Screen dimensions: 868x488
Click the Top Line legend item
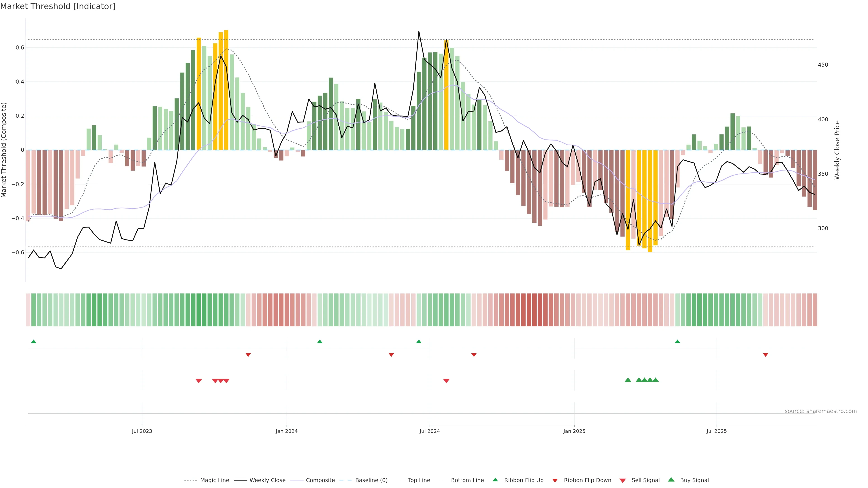pyautogui.click(x=419, y=480)
